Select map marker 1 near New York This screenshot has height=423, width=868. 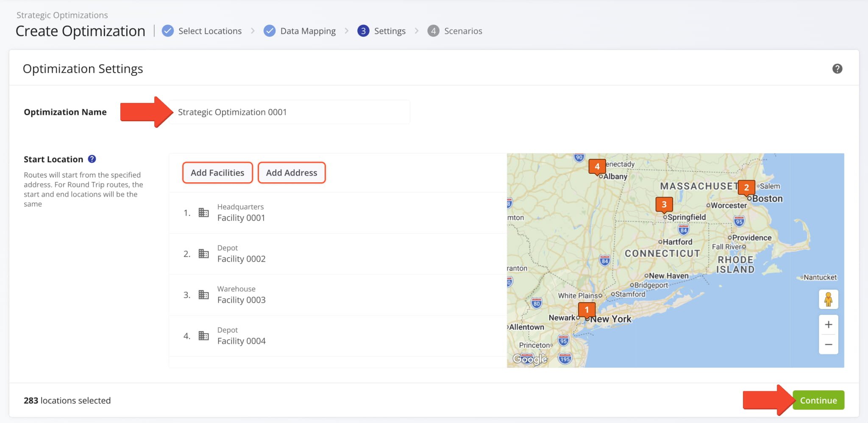coord(587,310)
